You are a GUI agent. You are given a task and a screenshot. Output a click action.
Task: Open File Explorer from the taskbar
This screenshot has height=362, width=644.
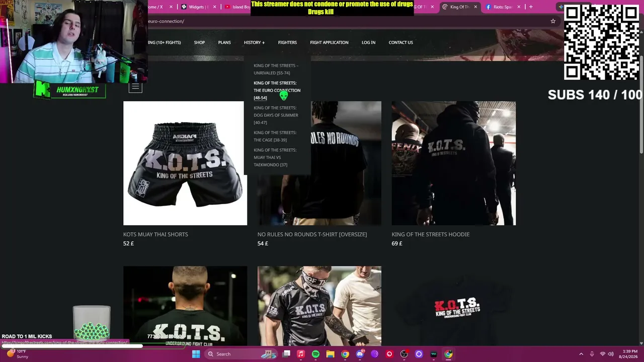(x=330, y=354)
